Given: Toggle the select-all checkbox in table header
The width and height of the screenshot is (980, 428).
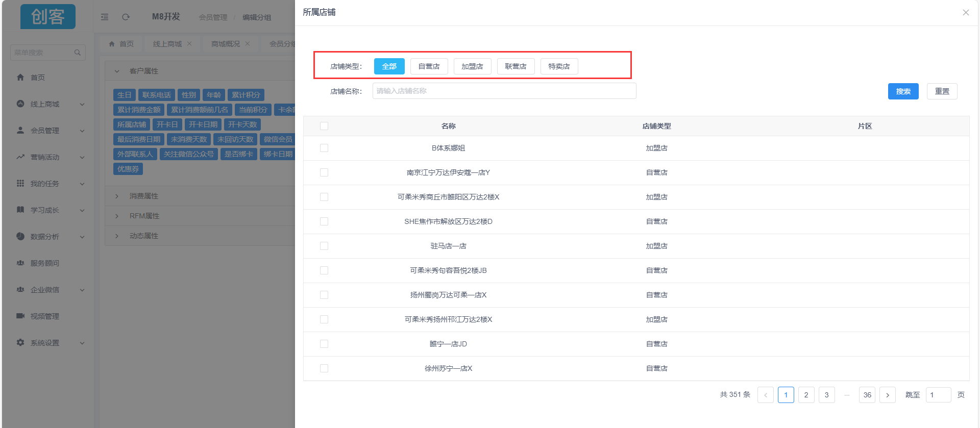Looking at the screenshot, I should 324,126.
